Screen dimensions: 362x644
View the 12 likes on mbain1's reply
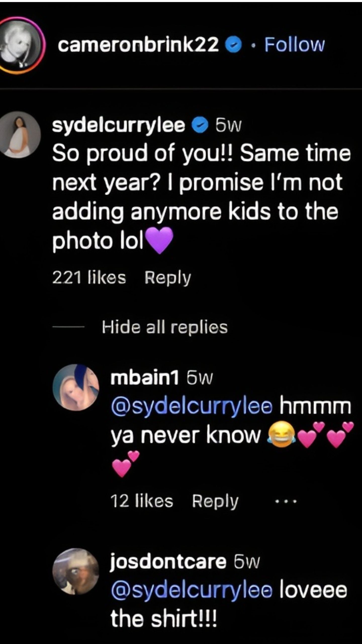pos(142,501)
